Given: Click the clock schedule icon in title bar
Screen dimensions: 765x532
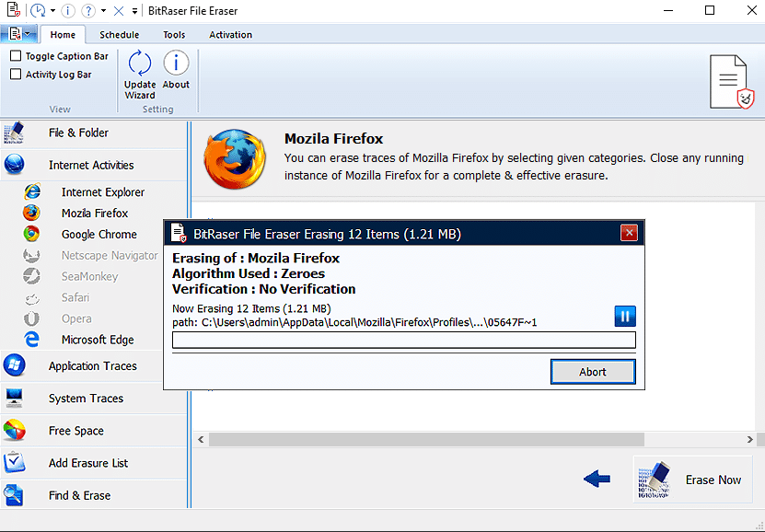Looking at the screenshot, I should pyautogui.click(x=38, y=10).
